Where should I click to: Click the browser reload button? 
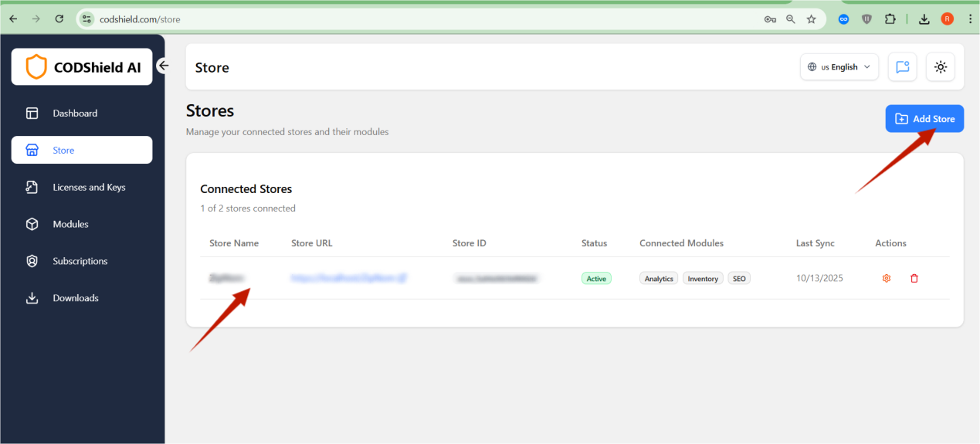(59, 19)
